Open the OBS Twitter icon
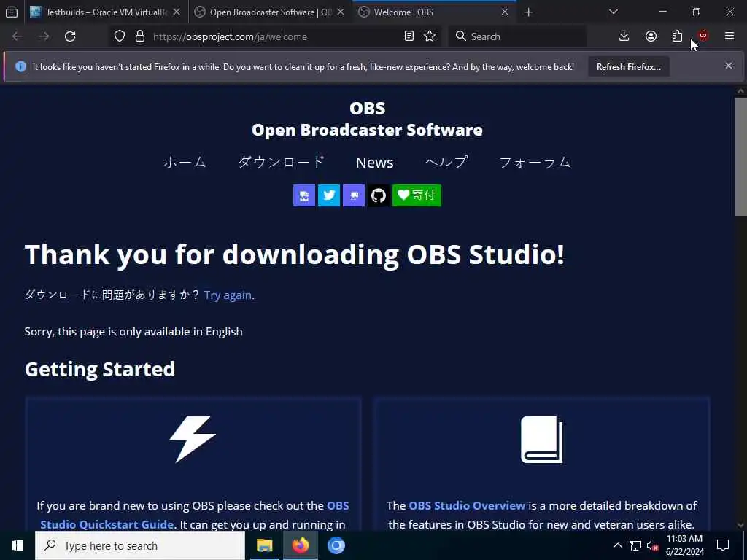The height and width of the screenshot is (560, 747). 329,195
